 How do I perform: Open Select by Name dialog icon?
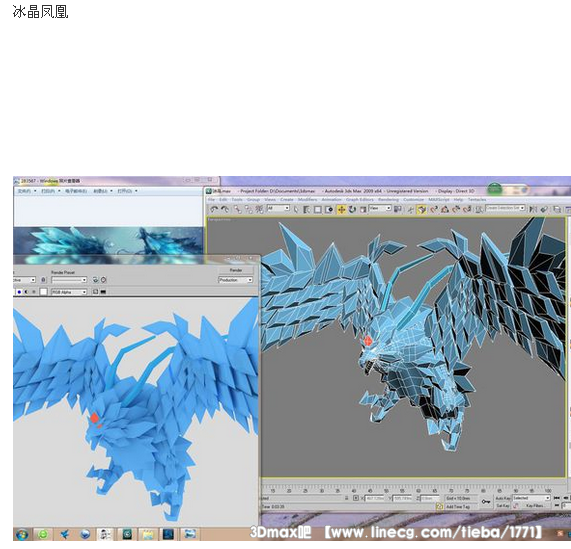(x=307, y=209)
